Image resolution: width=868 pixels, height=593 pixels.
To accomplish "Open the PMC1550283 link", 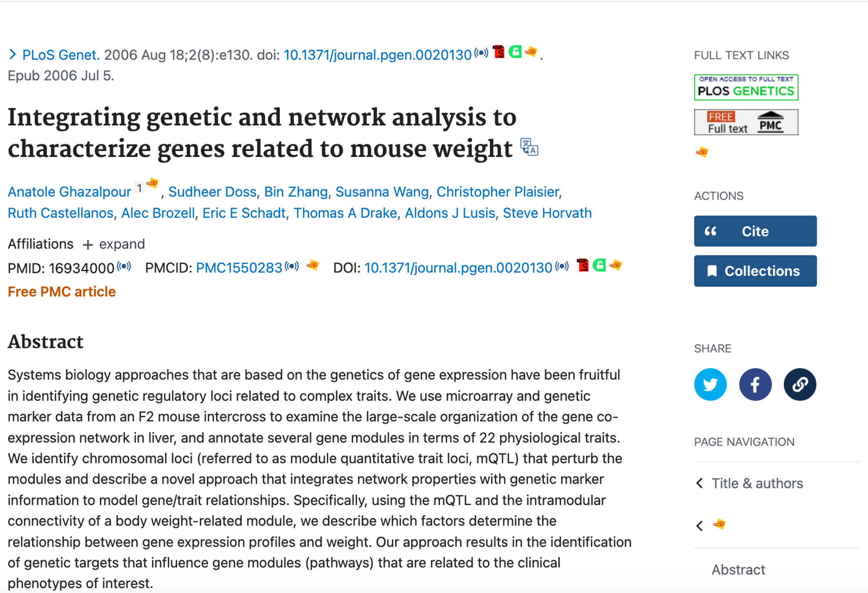I will tap(239, 268).
